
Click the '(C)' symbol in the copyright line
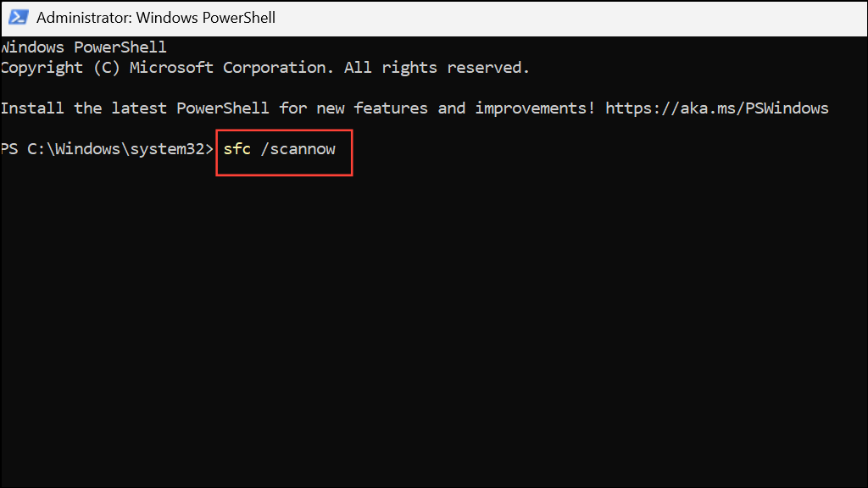(x=106, y=68)
